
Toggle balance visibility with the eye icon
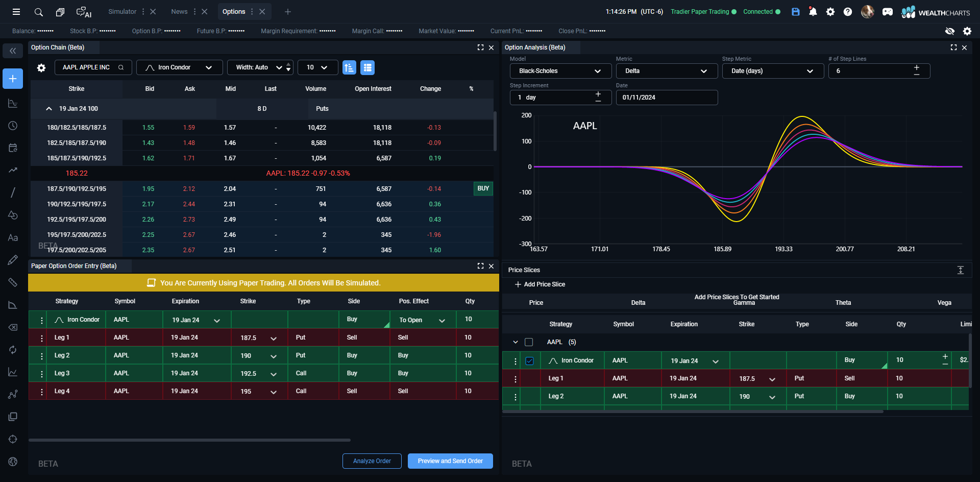950,31
